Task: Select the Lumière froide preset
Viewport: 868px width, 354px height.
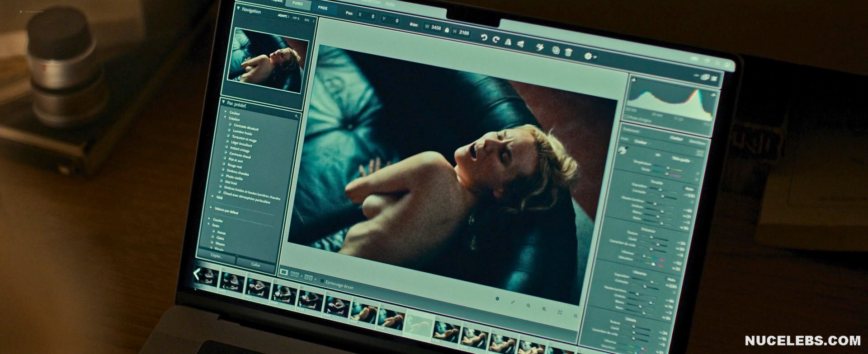Action: click(x=242, y=132)
